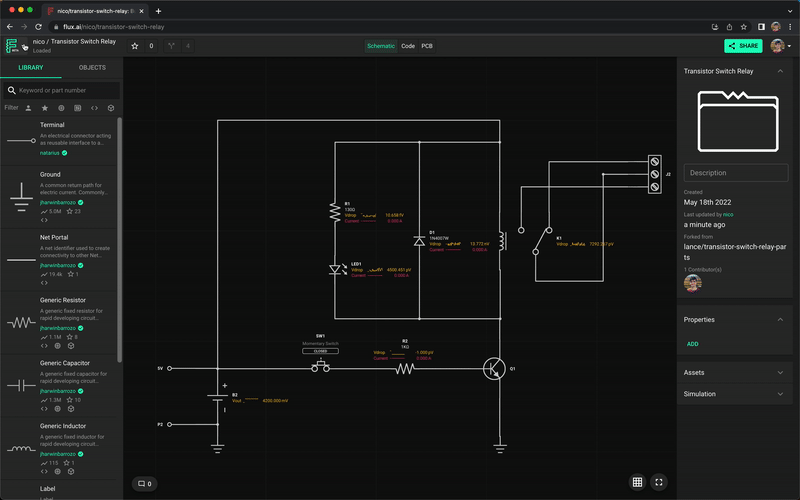
Task: Select the Generic Resistor symbol thumbnail
Action: [x=21, y=322]
